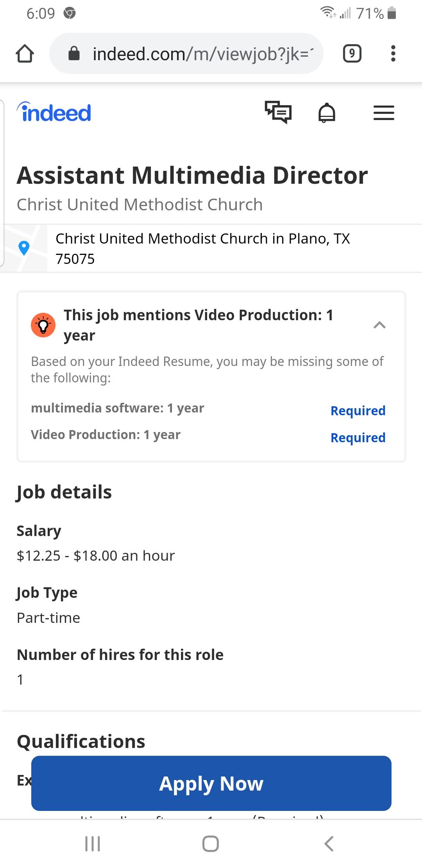Click the indeed.com URL address bar
This screenshot has width=422, height=868.
point(202,54)
